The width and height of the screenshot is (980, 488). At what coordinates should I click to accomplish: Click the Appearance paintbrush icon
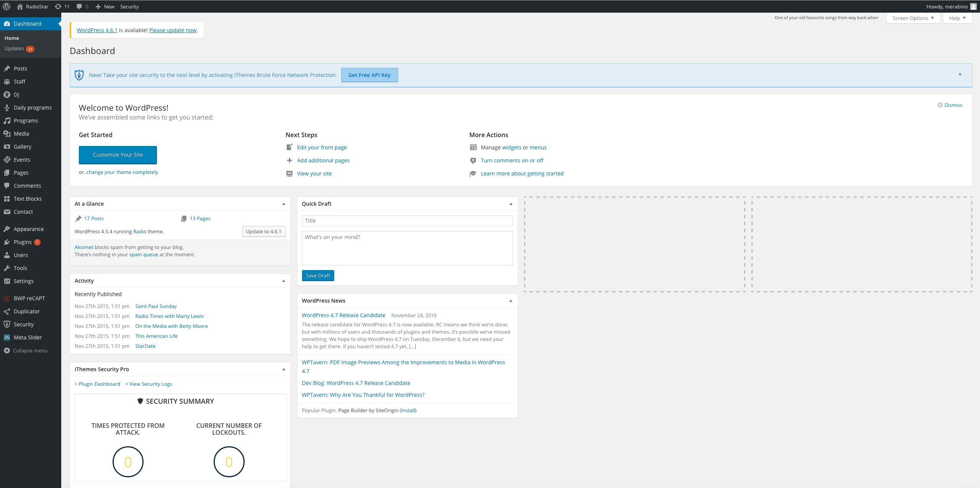pos(7,229)
